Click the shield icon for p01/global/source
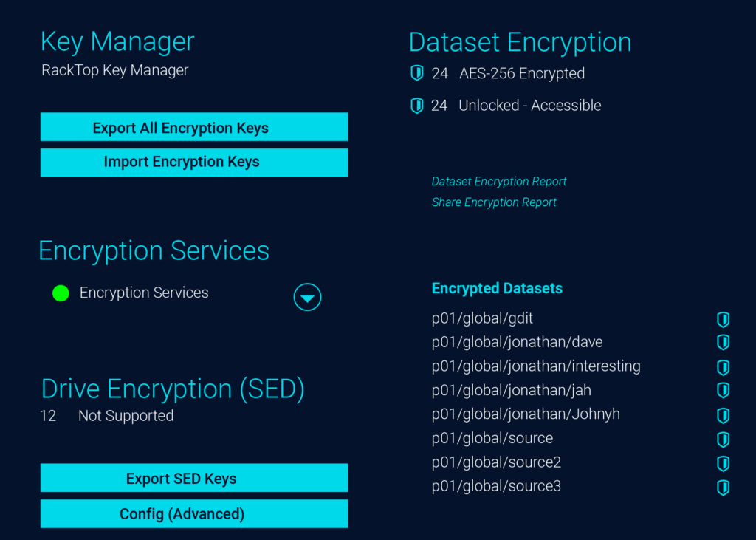The height and width of the screenshot is (540, 756). click(723, 439)
